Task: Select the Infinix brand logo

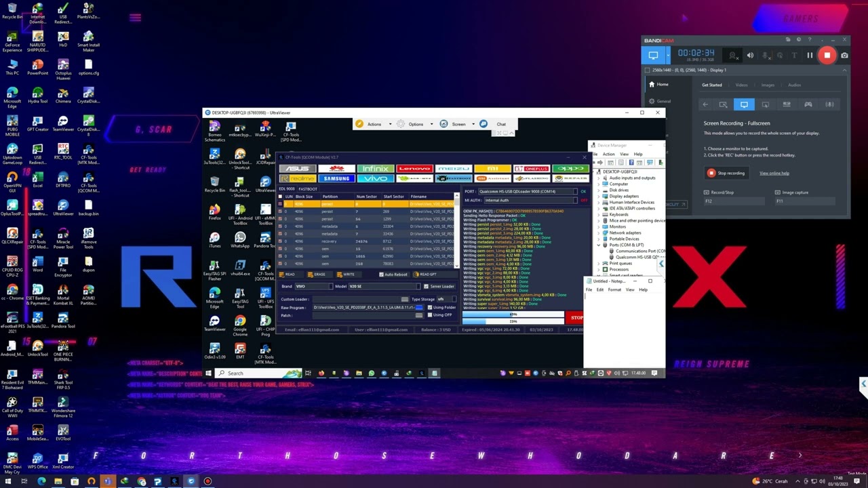Action: (x=375, y=169)
